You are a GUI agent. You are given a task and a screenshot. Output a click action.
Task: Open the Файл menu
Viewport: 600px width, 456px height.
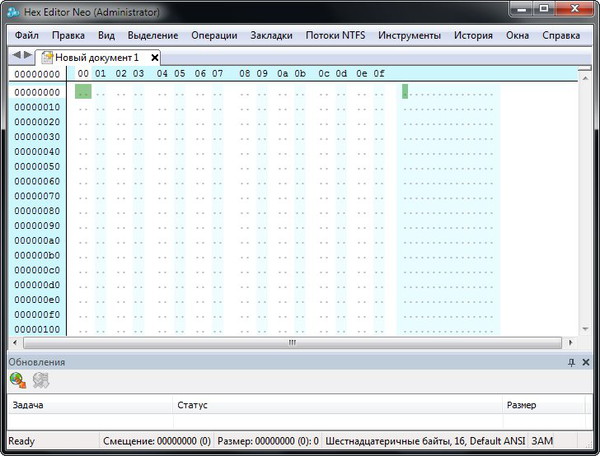point(27,36)
